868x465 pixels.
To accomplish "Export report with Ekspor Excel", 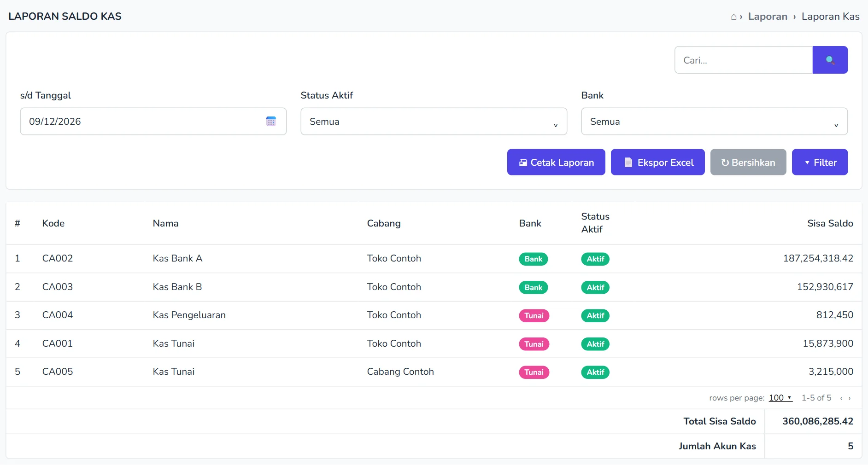I will click(657, 162).
